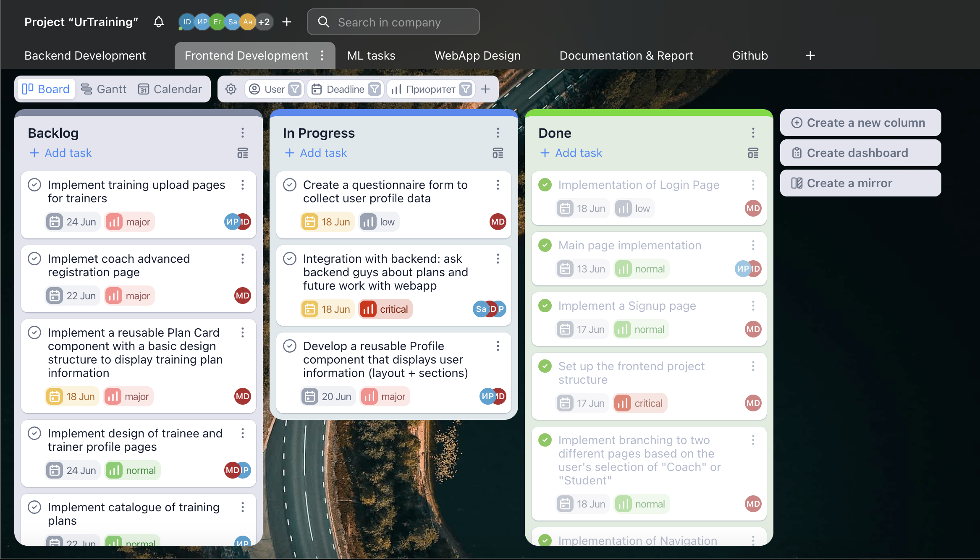Click Add task in the In Progress column
980x560 pixels.
point(316,153)
